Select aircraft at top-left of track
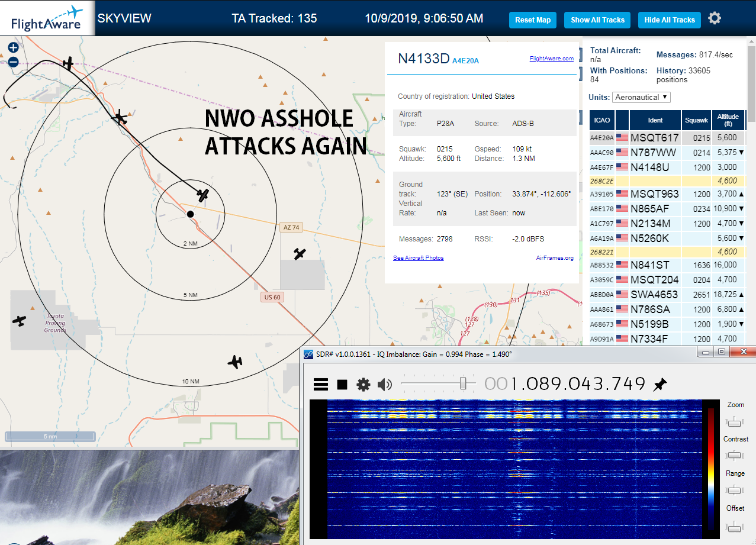This screenshot has height=545, width=756. [x=69, y=63]
